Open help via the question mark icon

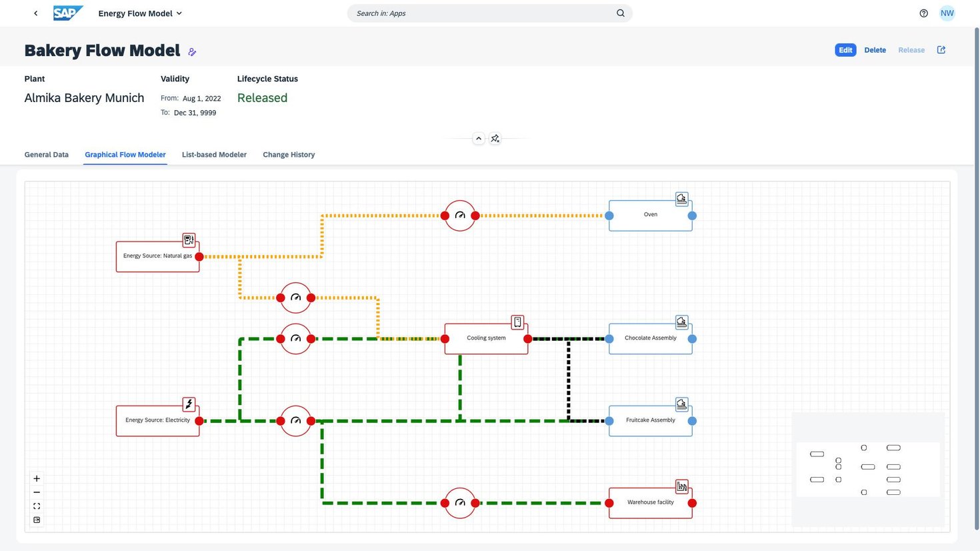[923, 13]
